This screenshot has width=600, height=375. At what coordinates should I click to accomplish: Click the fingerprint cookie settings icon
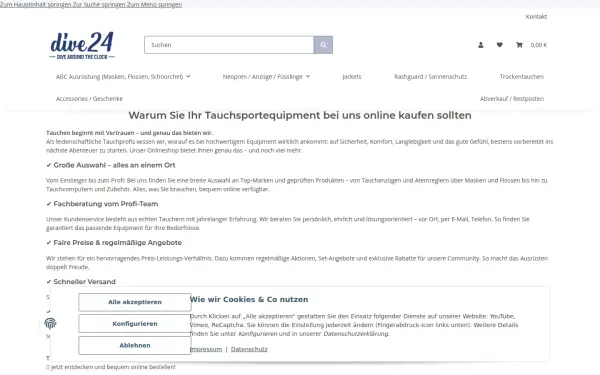click(x=50, y=324)
